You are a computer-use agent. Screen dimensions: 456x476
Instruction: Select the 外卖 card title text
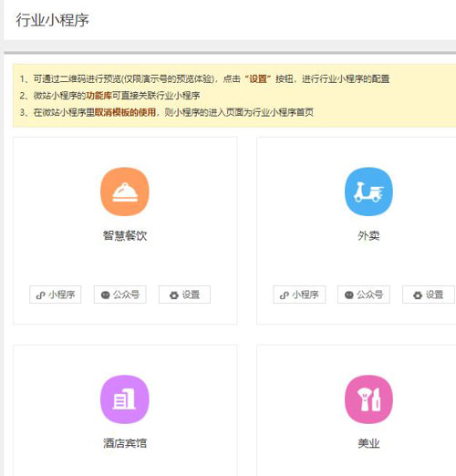[368, 235]
